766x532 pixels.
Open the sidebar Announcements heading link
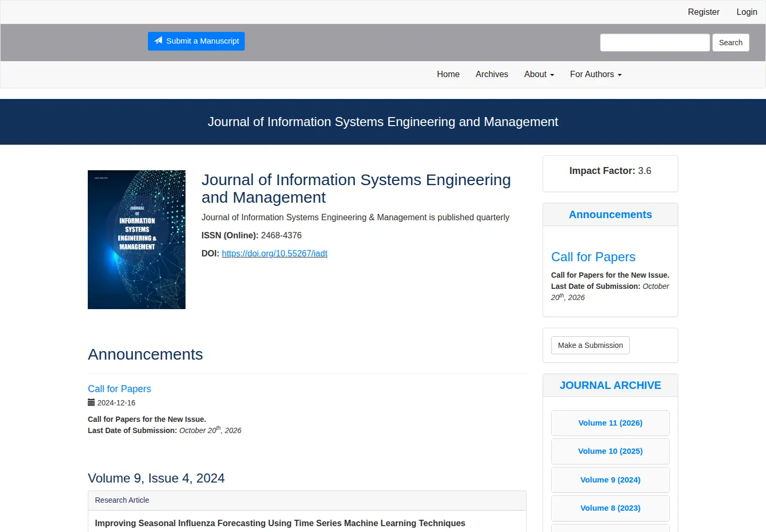pyautogui.click(x=610, y=214)
